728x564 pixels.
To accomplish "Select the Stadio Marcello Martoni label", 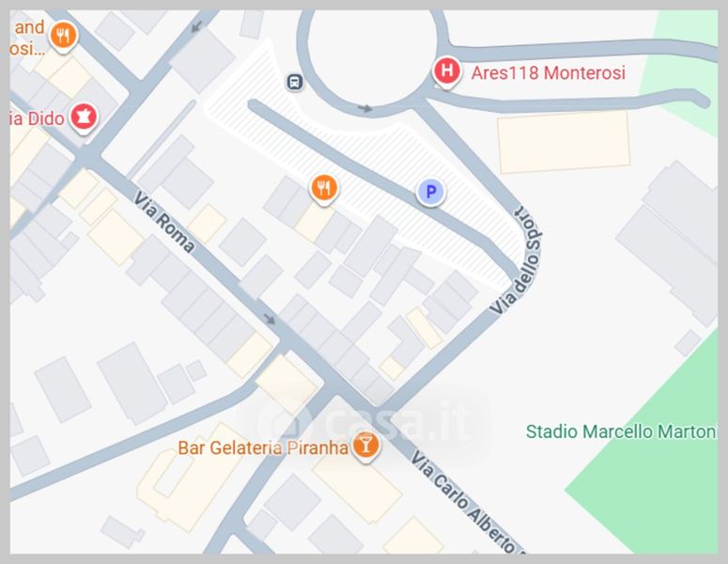I will pos(622,431).
